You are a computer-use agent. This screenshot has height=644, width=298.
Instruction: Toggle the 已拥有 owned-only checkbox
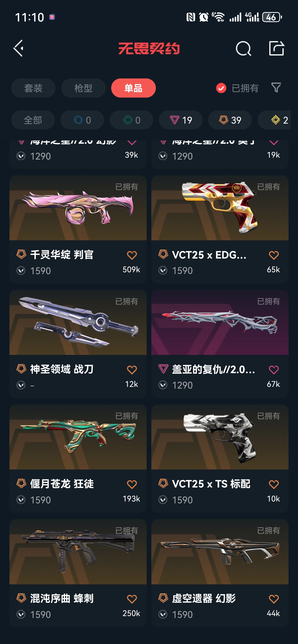coord(221,88)
